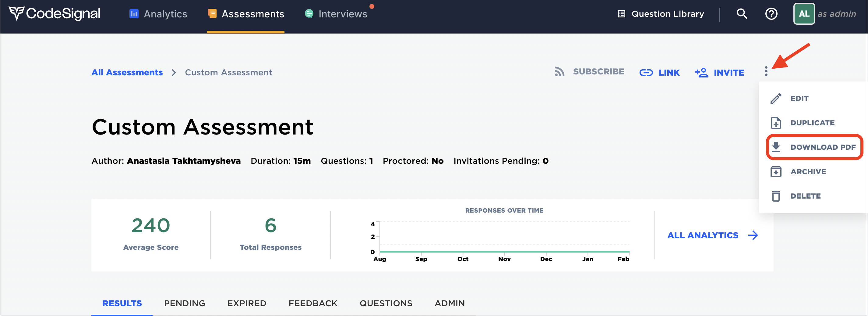Screen dimensions: 868x316
Task: Open help via question mark icon
Action: 771,14
